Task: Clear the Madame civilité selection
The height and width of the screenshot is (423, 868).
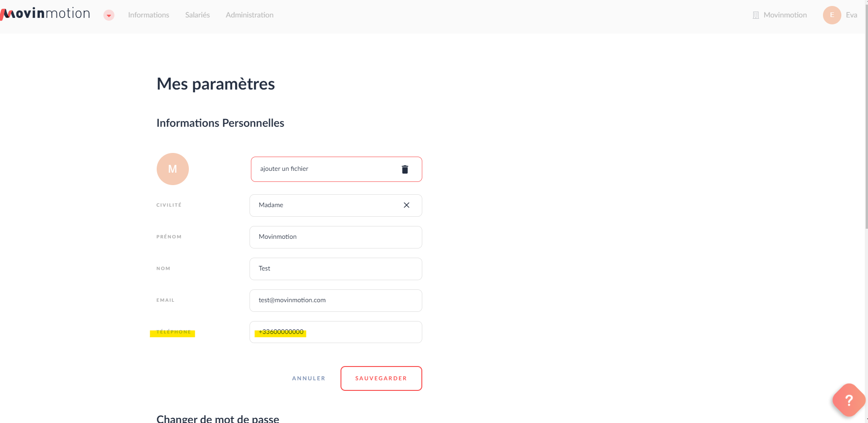Action: click(x=407, y=205)
